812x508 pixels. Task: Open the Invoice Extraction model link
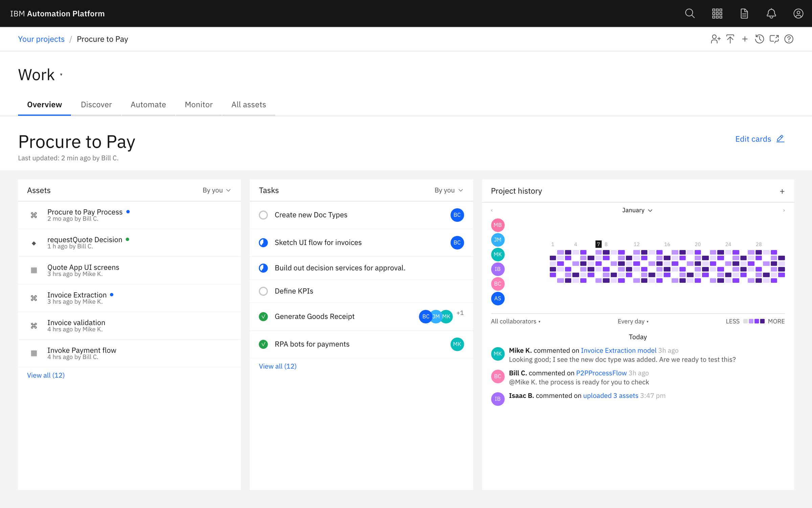click(x=618, y=351)
